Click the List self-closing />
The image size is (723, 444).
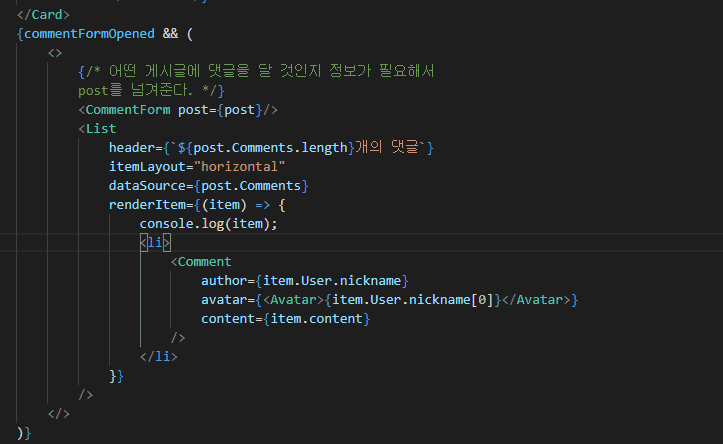[x=86, y=395]
